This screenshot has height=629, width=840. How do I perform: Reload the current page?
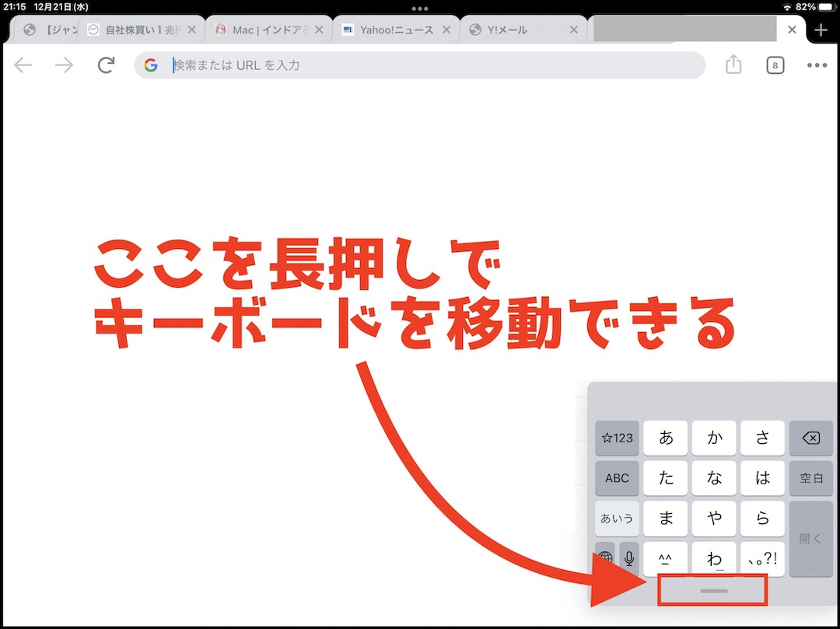coord(106,65)
